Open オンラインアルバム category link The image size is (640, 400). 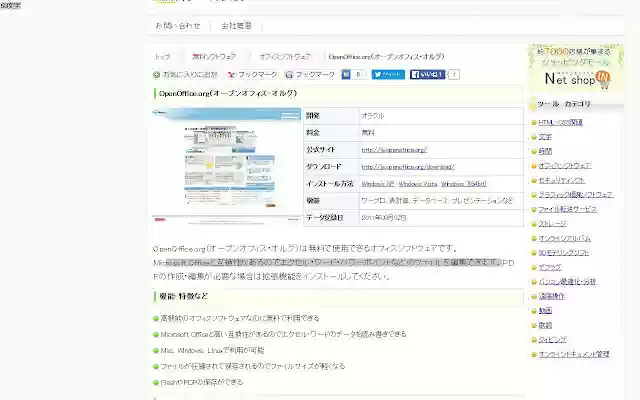(564, 238)
